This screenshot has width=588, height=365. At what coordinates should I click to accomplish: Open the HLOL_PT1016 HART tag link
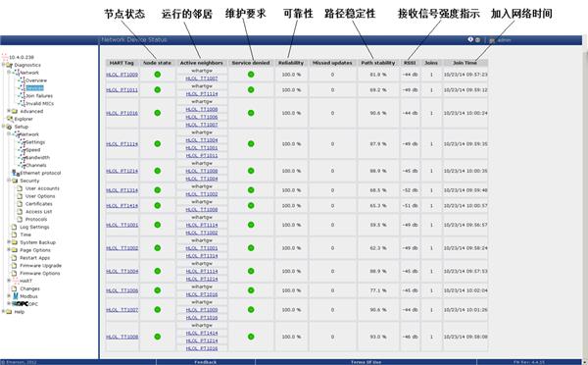122,113
